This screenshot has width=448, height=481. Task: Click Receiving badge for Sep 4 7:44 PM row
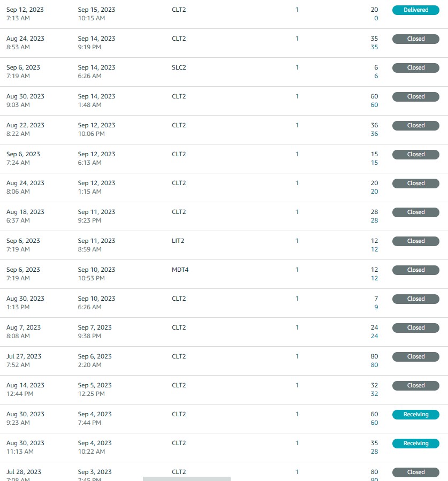(x=416, y=415)
